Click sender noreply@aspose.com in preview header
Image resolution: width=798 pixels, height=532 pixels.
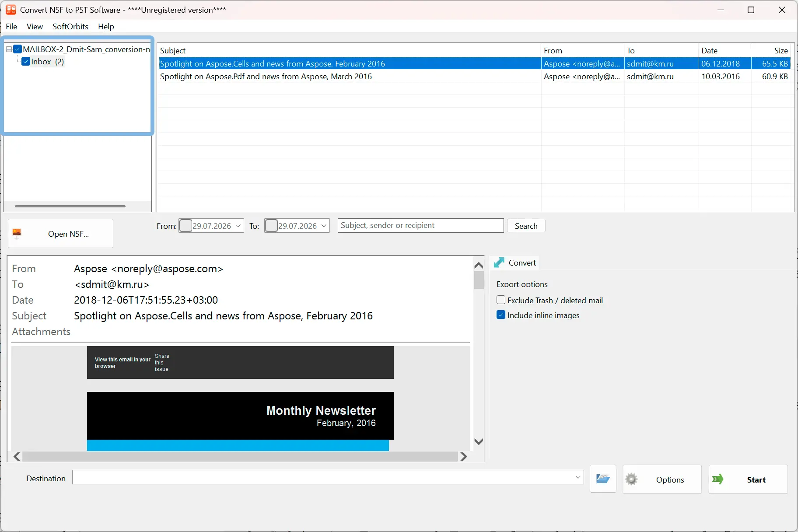149,269
